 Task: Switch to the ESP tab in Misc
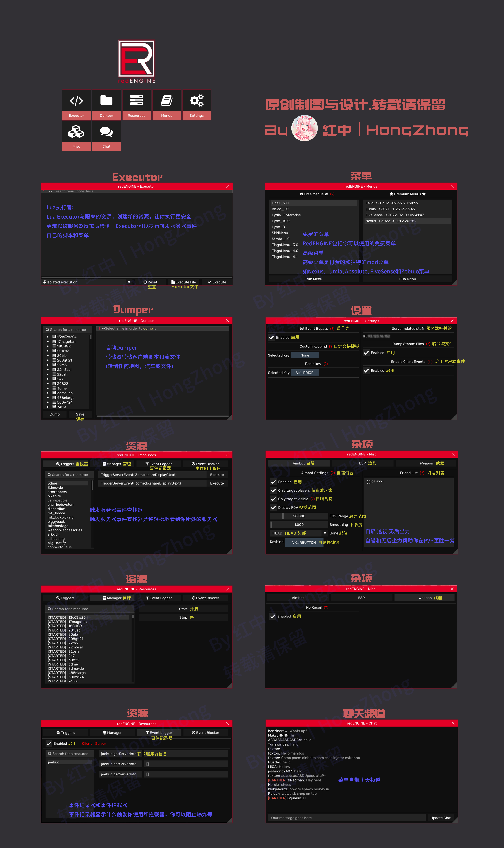pyautogui.click(x=362, y=463)
